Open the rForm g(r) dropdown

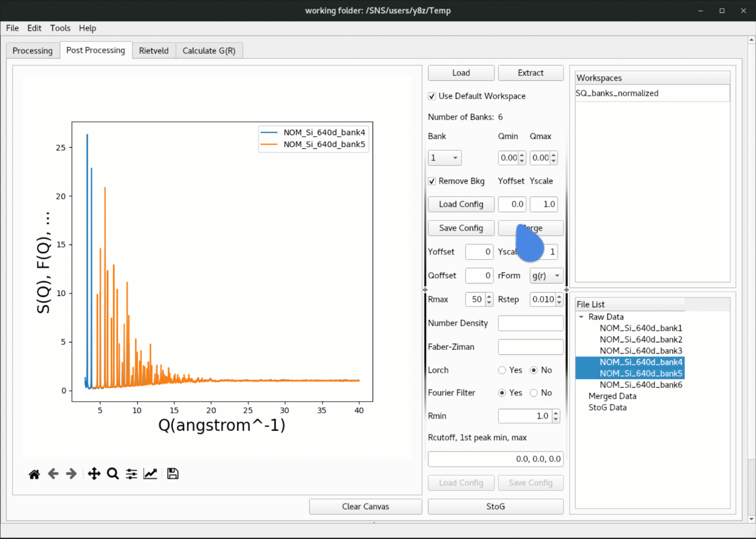pyautogui.click(x=546, y=275)
